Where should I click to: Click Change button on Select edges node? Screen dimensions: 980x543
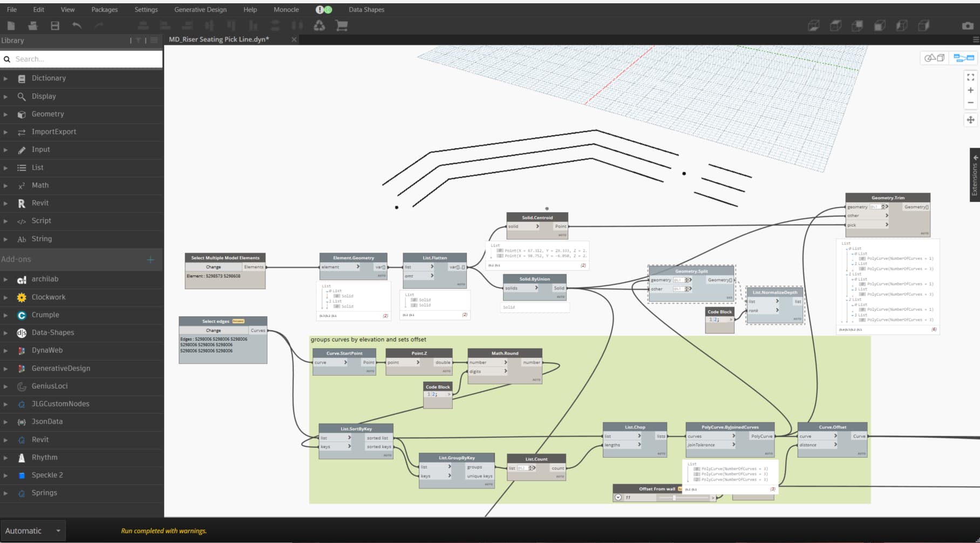coord(213,330)
